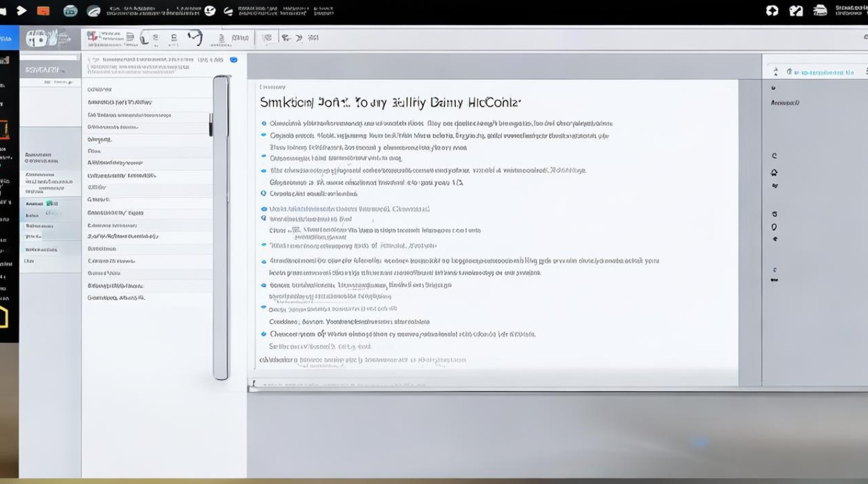Click the white arrow icon in top bar
The image size is (868, 484).
[x=22, y=10]
